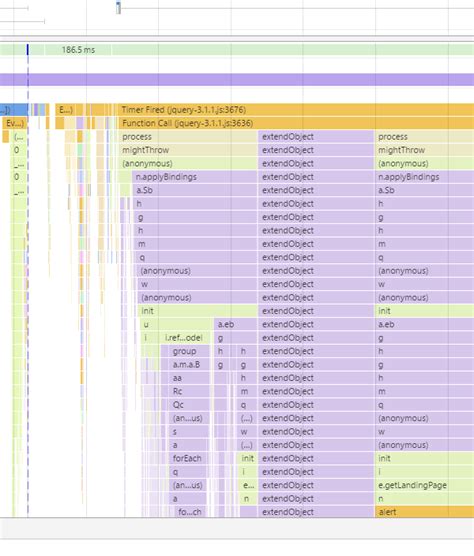This screenshot has width=474, height=556.
Task: Select the s function block
Action: coord(189,432)
